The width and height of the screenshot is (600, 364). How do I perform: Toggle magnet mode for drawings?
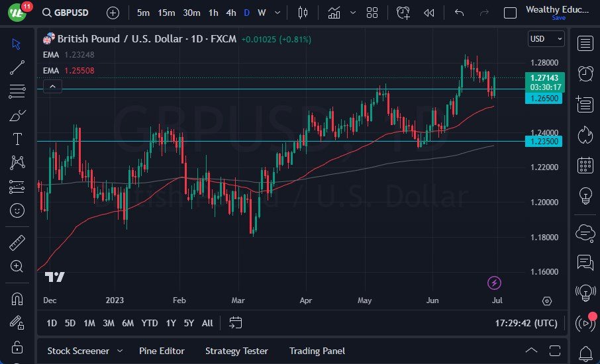pos(17,299)
